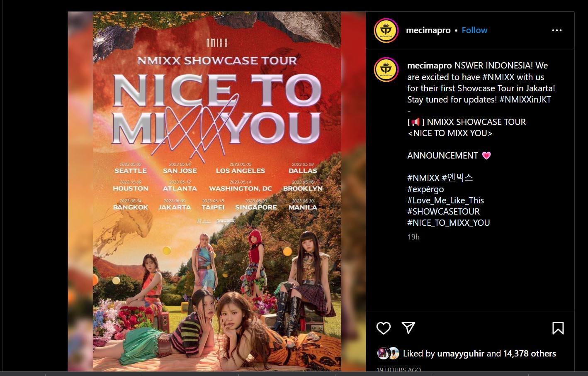Image resolution: width=588 pixels, height=376 pixels.
Task: Open the #NMIXXinJKT hashtag
Action: click(525, 100)
